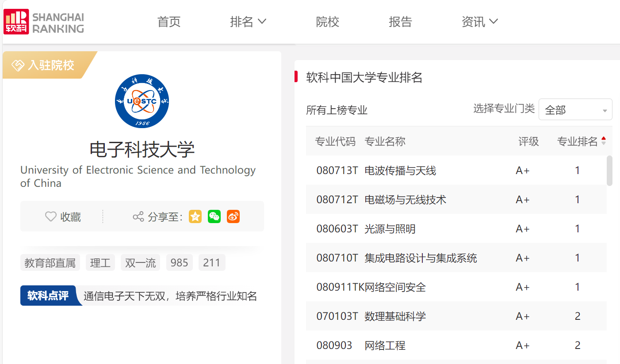The width and height of the screenshot is (620, 364).
Task: Share to QQ Zone via the star icon
Action: (x=195, y=216)
